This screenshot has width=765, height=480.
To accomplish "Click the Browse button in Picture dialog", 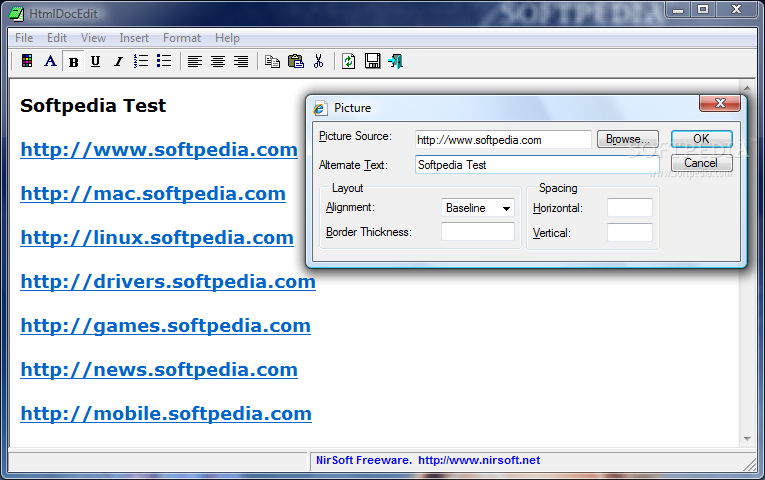I will click(x=627, y=139).
